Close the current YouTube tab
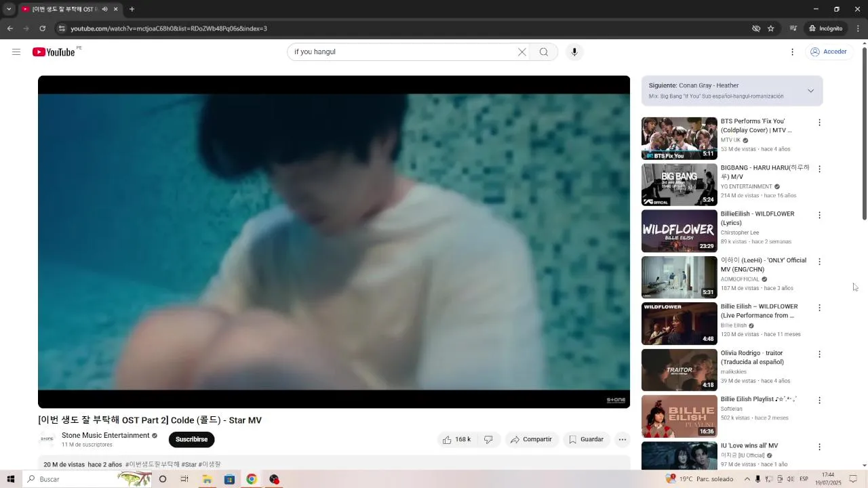This screenshot has height=488, width=868. 115,9
